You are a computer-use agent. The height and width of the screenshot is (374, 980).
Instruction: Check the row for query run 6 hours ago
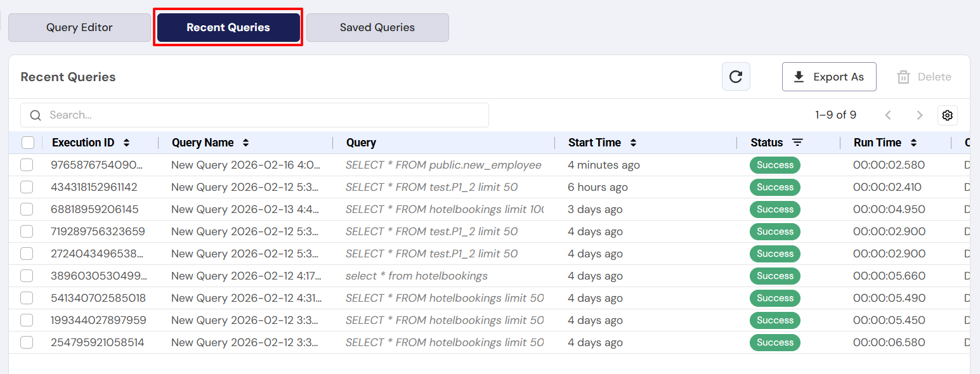click(x=27, y=187)
